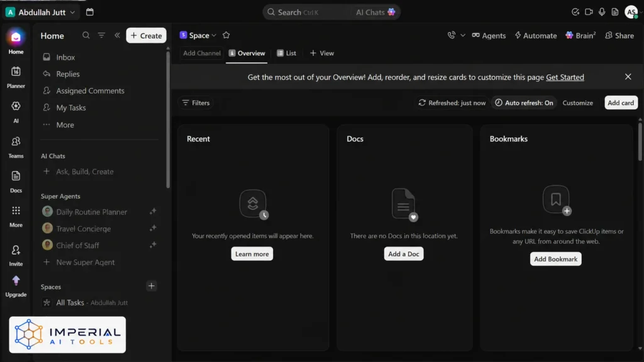Click the sidebar vertical scrollbar
The image size is (644, 362).
point(167,119)
